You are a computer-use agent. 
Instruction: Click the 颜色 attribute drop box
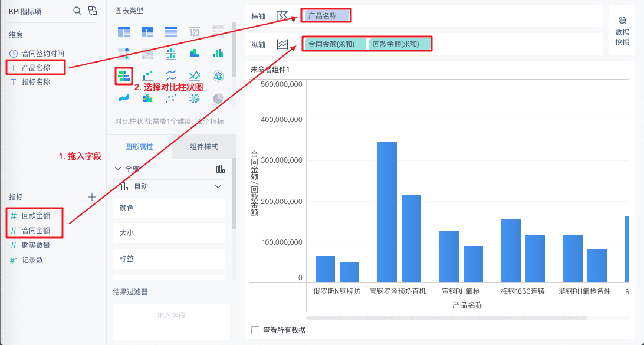tap(169, 208)
